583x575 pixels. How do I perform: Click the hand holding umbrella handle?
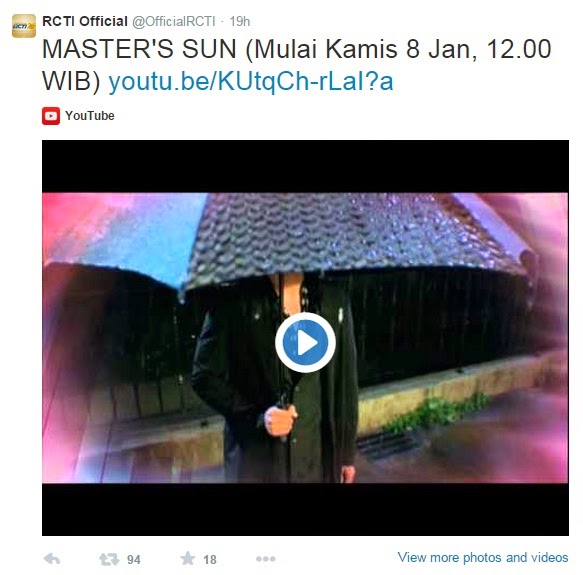280,420
